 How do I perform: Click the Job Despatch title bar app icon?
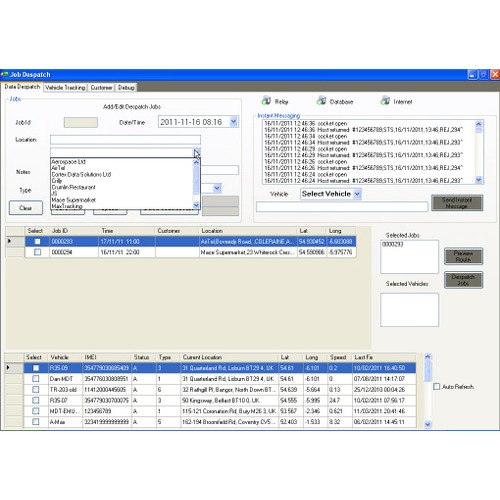[x=4, y=74]
